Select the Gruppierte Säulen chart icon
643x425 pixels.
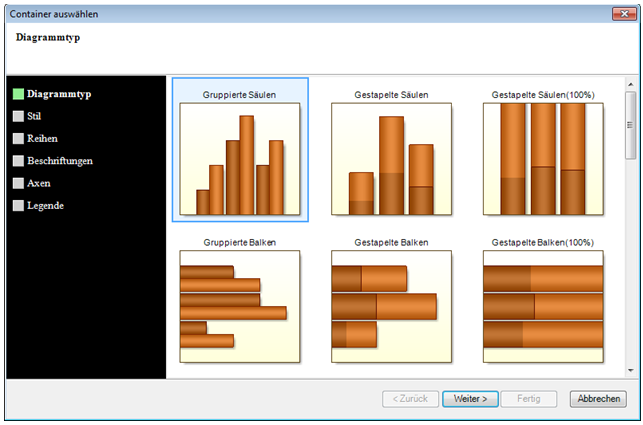[240, 158]
